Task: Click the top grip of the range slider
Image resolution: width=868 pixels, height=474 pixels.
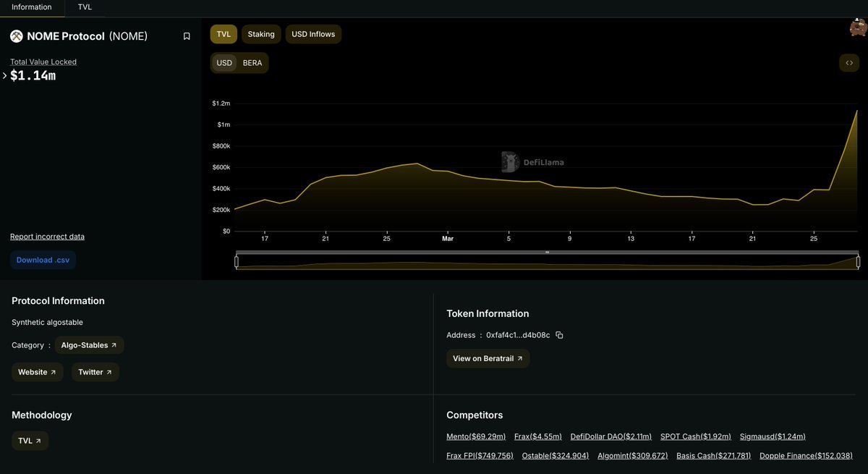Action: (x=547, y=252)
